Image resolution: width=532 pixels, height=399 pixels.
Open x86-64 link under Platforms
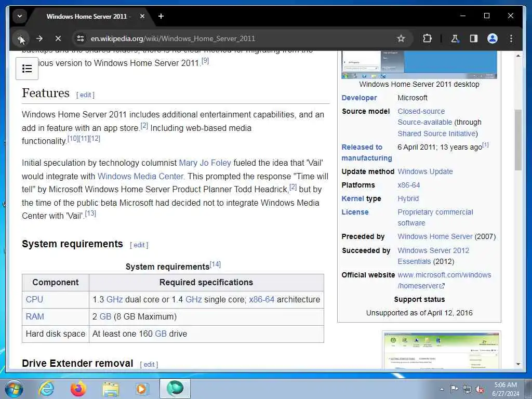click(408, 185)
